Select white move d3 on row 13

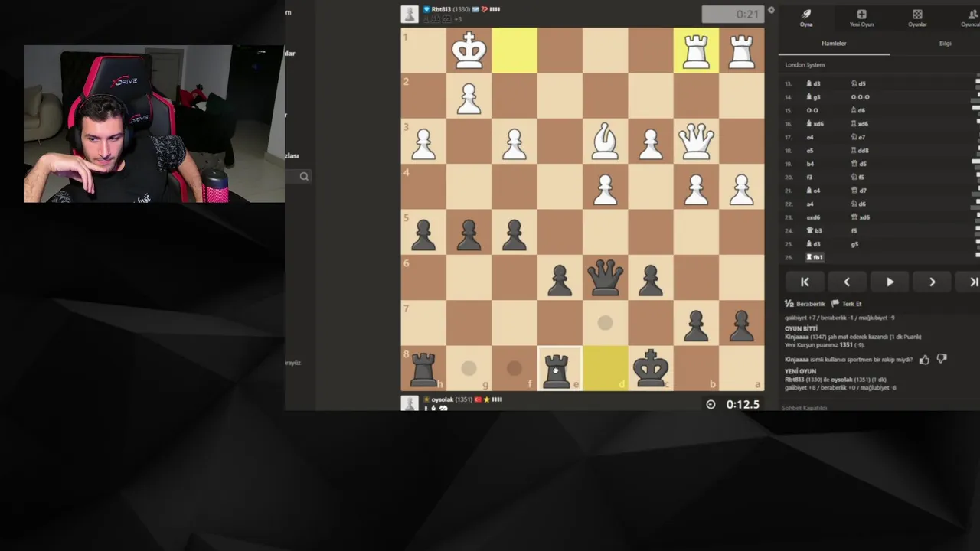coord(814,83)
